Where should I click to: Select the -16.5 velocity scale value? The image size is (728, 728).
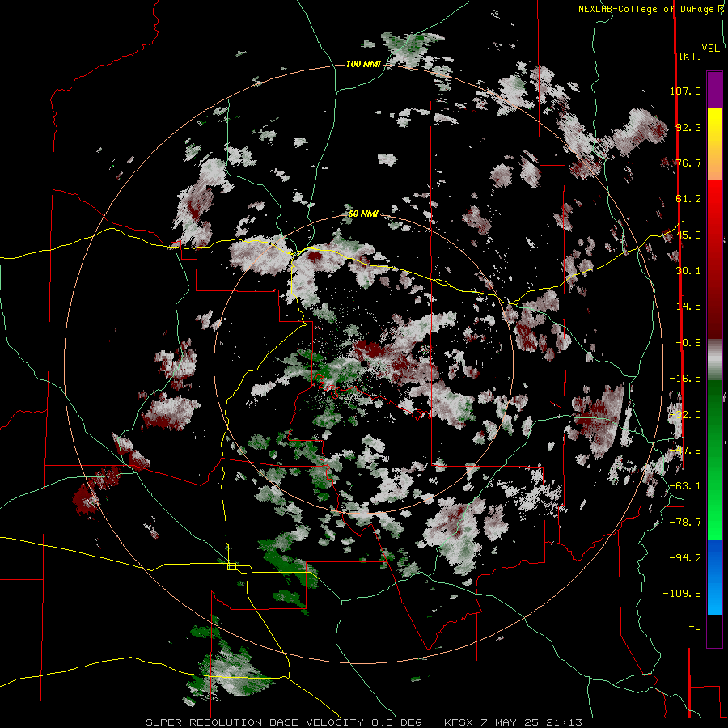pyautogui.click(x=685, y=379)
